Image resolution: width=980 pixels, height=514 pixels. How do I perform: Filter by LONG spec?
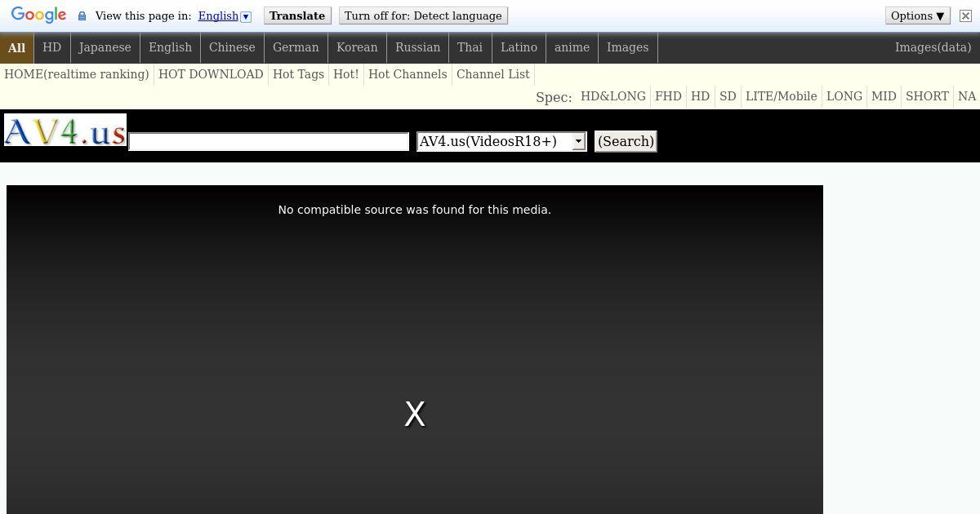(844, 96)
